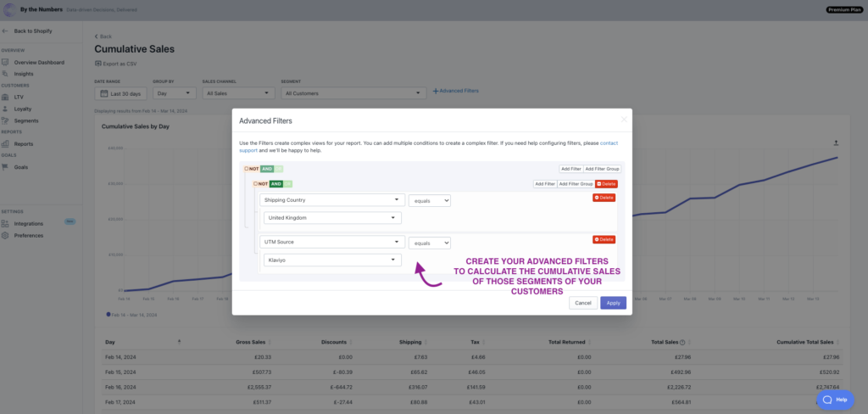Sort the table by Gross Sales

click(x=269, y=342)
